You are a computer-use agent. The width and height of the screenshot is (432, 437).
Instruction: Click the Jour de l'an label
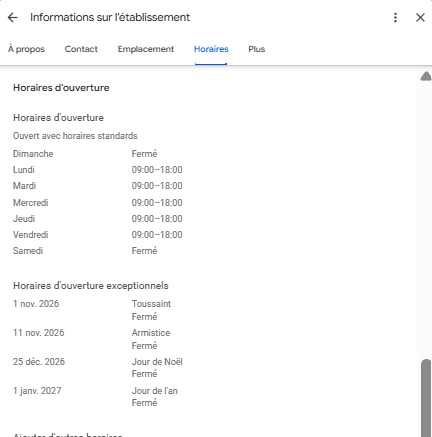(x=155, y=391)
